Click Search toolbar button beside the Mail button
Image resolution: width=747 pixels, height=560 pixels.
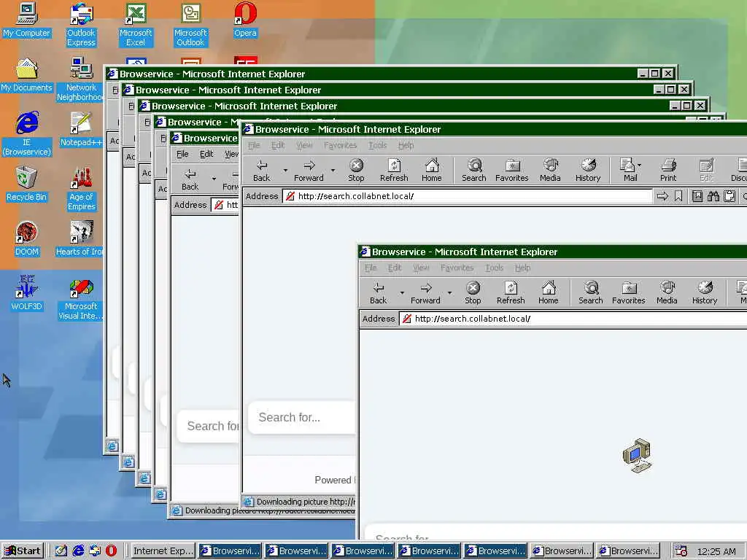click(x=474, y=170)
